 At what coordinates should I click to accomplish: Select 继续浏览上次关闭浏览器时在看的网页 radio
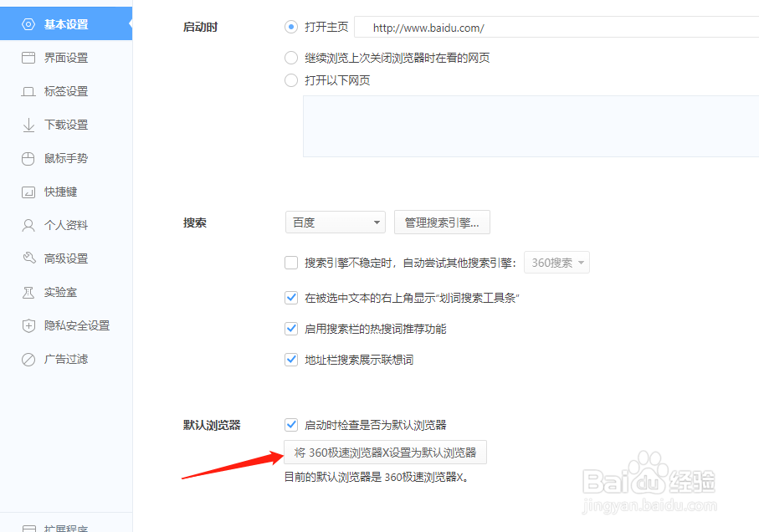[x=291, y=58]
